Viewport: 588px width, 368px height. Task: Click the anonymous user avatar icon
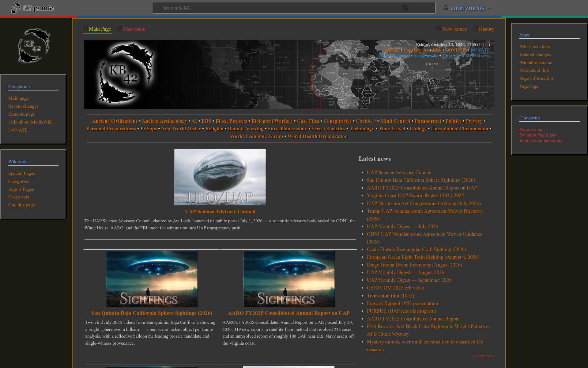pos(446,8)
